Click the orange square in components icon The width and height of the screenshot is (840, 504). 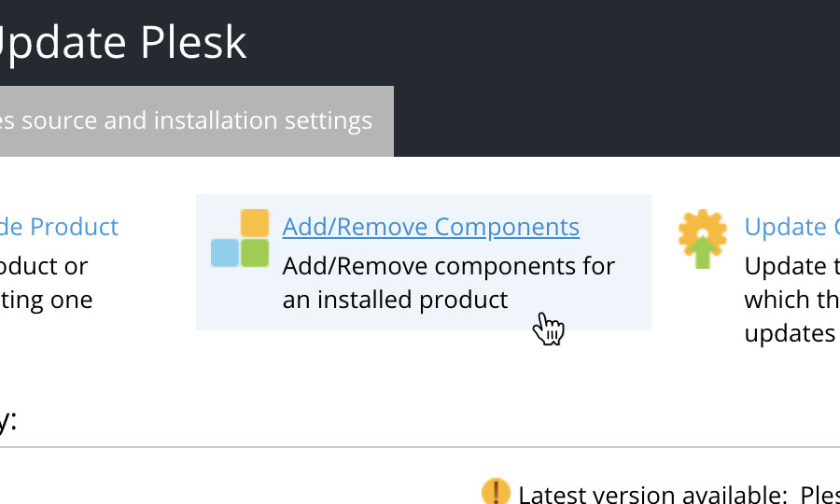click(x=255, y=223)
